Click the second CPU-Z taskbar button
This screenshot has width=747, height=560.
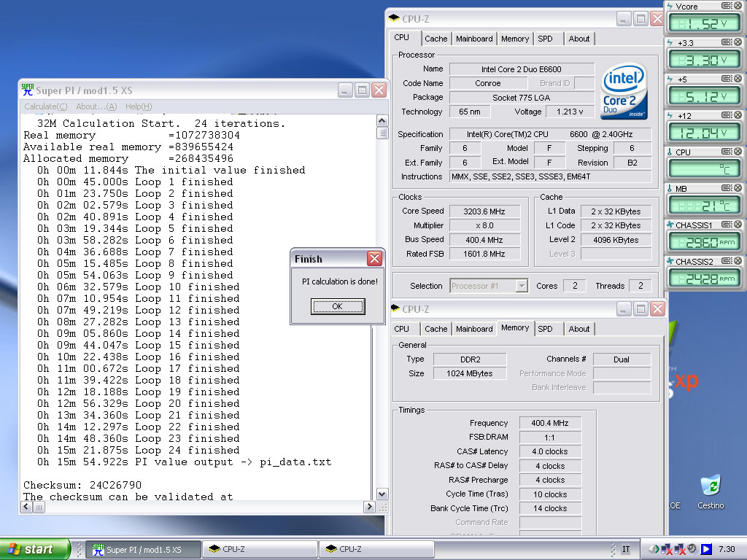tap(376, 549)
